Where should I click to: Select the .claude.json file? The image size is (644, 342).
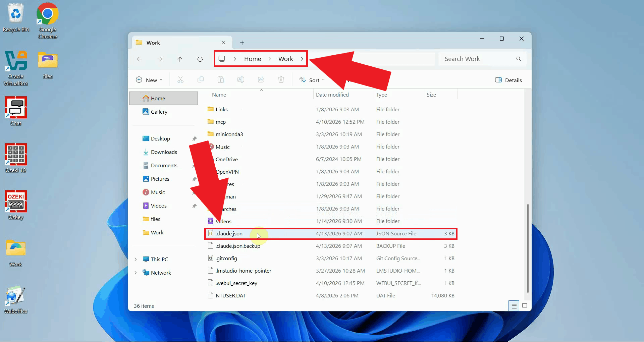pos(331,234)
